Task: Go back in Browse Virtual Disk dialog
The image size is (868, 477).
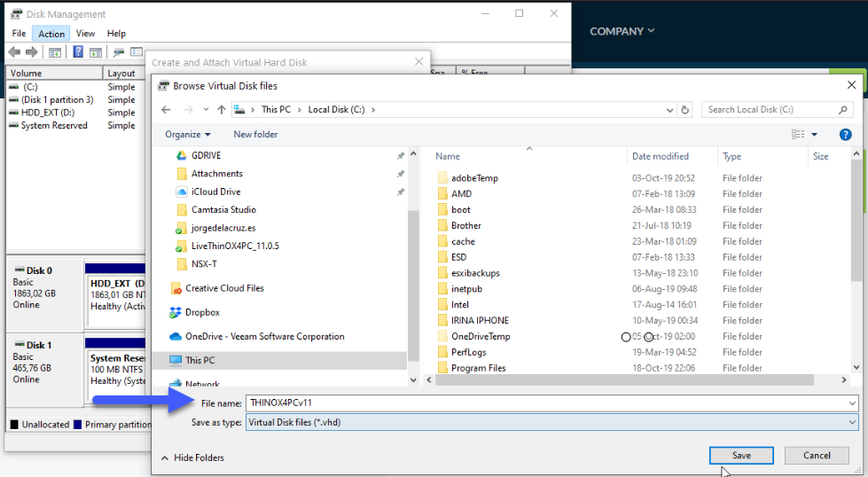Action: pyautogui.click(x=166, y=110)
